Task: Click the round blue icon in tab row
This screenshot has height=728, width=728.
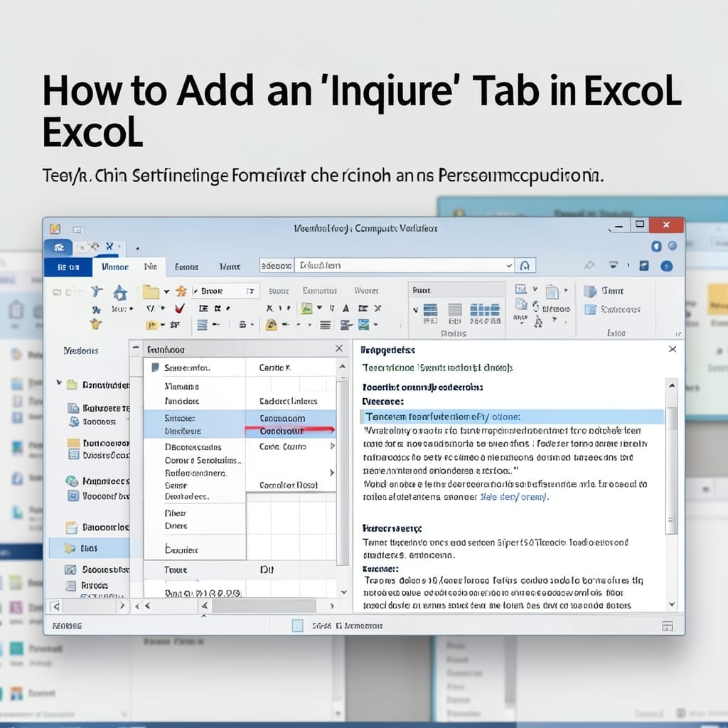Action: click(666, 266)
